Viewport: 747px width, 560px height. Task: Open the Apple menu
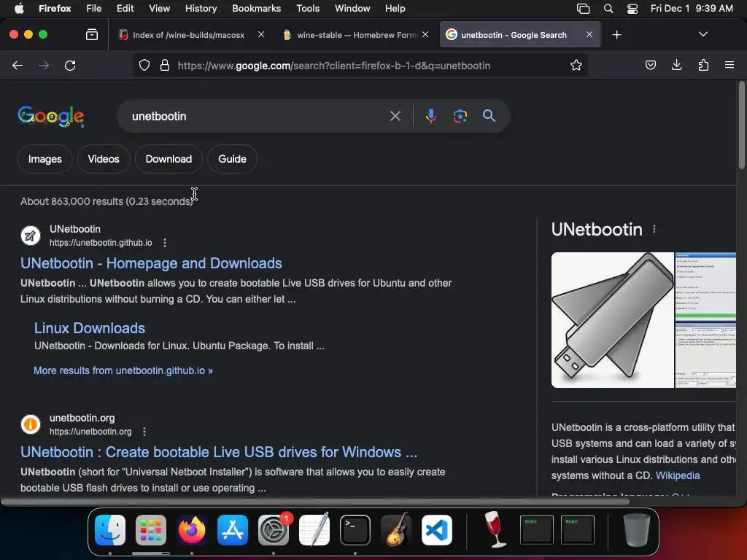pyautogui.click(x=20, y=8)
